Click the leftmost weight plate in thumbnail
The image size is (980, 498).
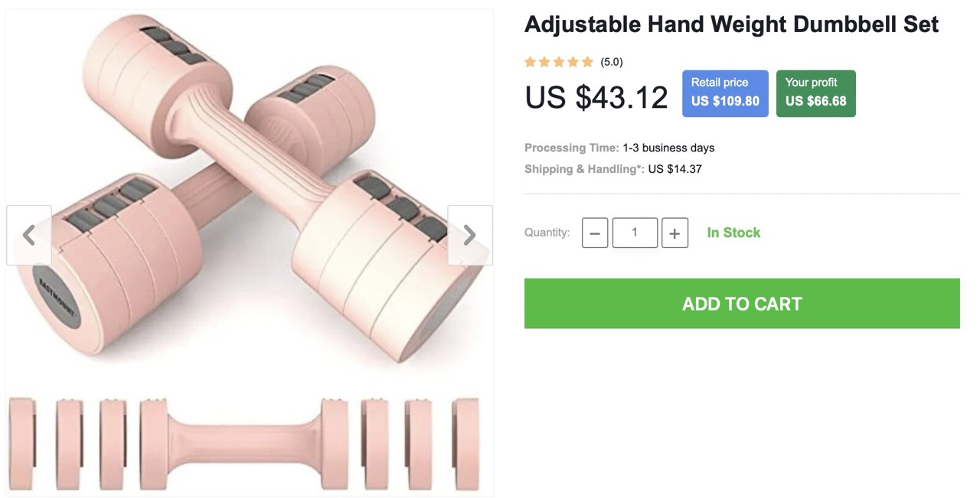tap(22, 444)
